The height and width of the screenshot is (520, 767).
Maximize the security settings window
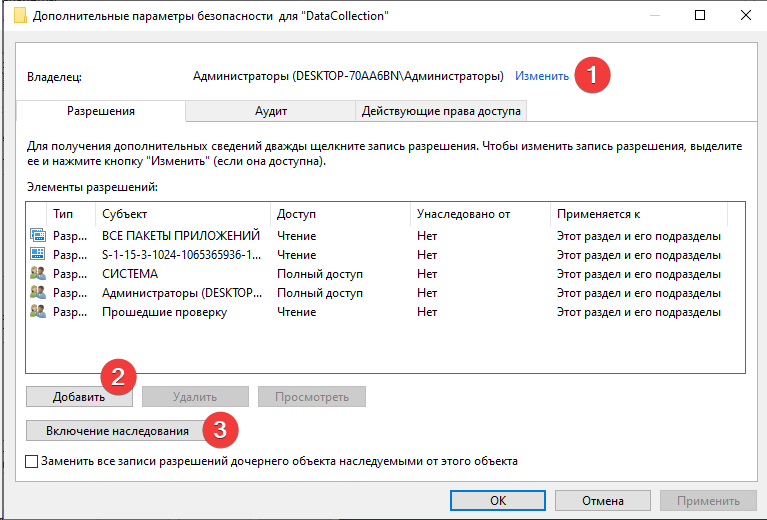tap(700, 15)
